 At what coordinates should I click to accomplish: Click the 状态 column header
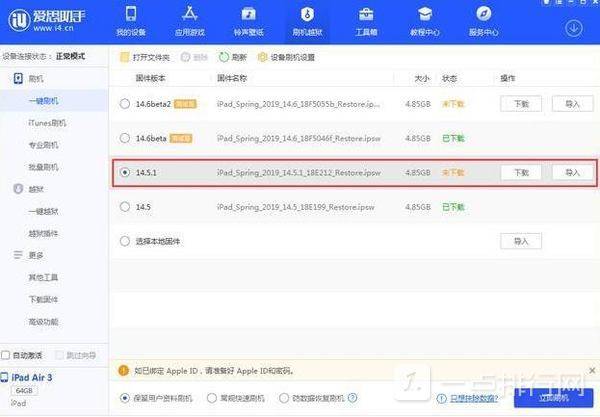point(449,78)
